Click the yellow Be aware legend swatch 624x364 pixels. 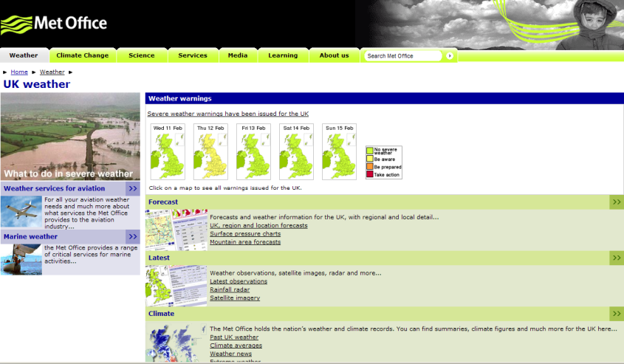click(x=370, y=158)
